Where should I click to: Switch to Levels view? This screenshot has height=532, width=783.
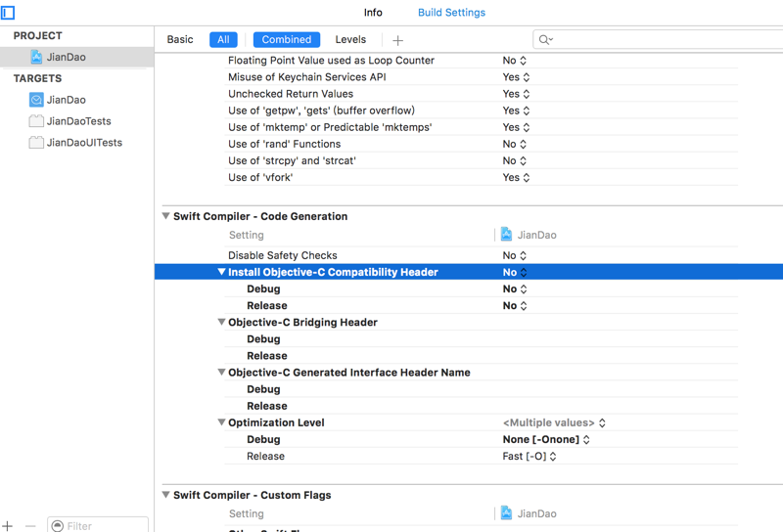[350, 40]
